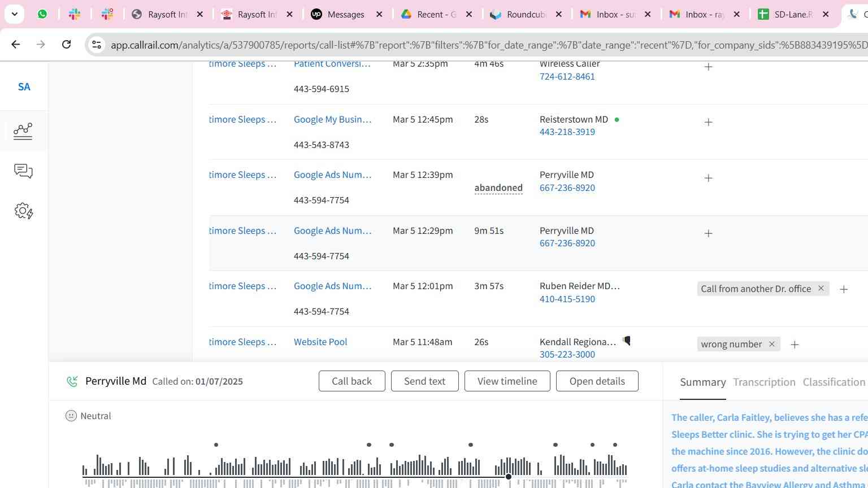Image resolution: width=868 pixels, height=488 pixels.
Task: Click the green status dot by Reisterstown MD
Action: [x=617, y=120]
